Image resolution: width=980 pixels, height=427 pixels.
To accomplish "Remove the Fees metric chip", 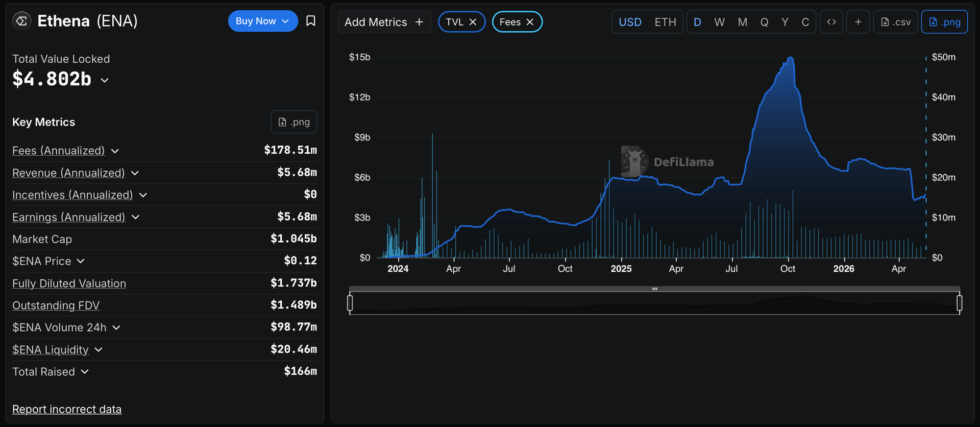I will [x=530, y=22].
